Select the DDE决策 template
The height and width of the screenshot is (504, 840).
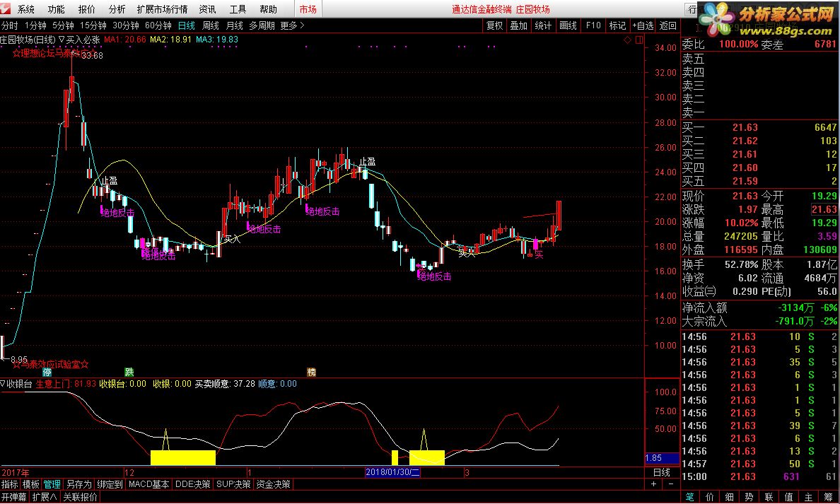pyautogui.click(x=193, y=484)
